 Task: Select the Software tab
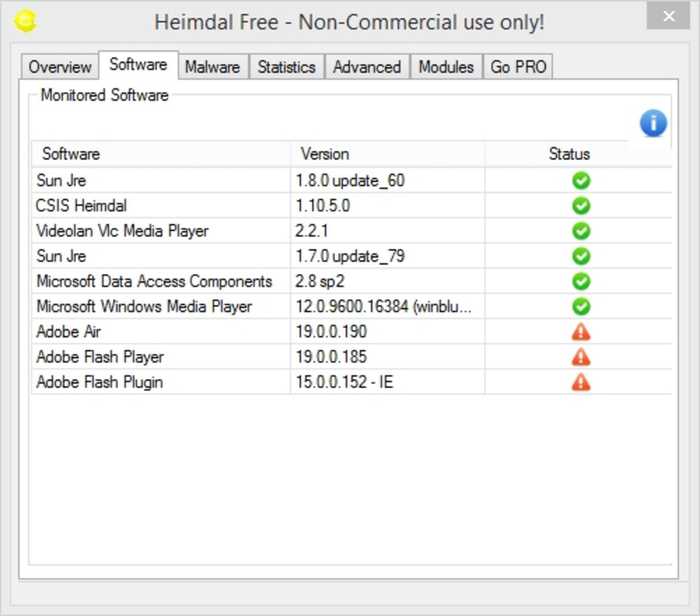point(139,65)
